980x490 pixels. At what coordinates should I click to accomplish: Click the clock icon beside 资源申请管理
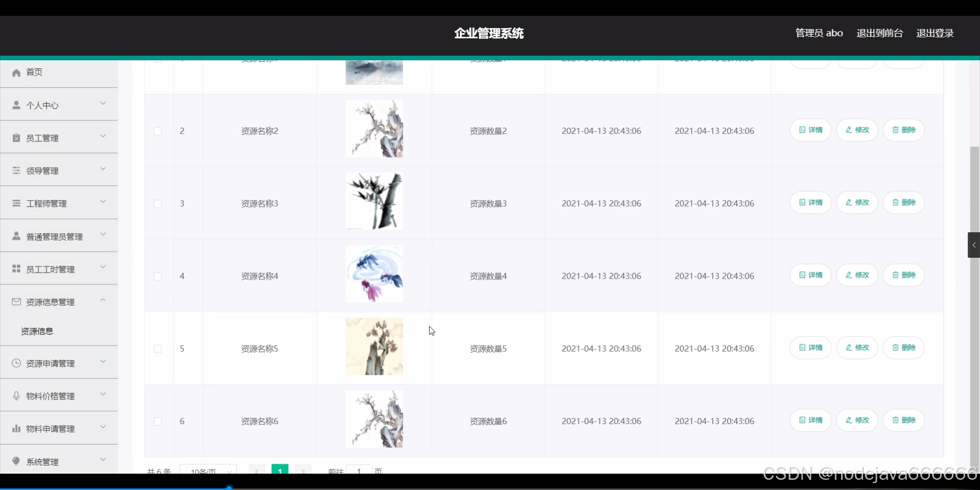tap(16, 363)
